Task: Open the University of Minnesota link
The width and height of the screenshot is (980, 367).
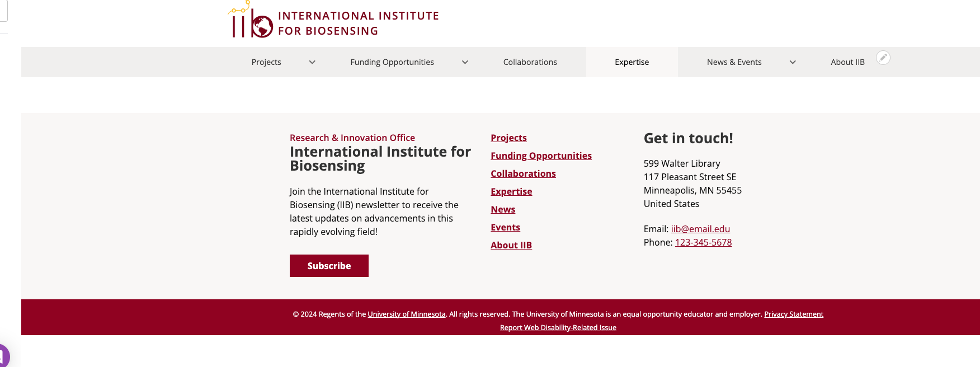Action: click(x=407, y=314)
